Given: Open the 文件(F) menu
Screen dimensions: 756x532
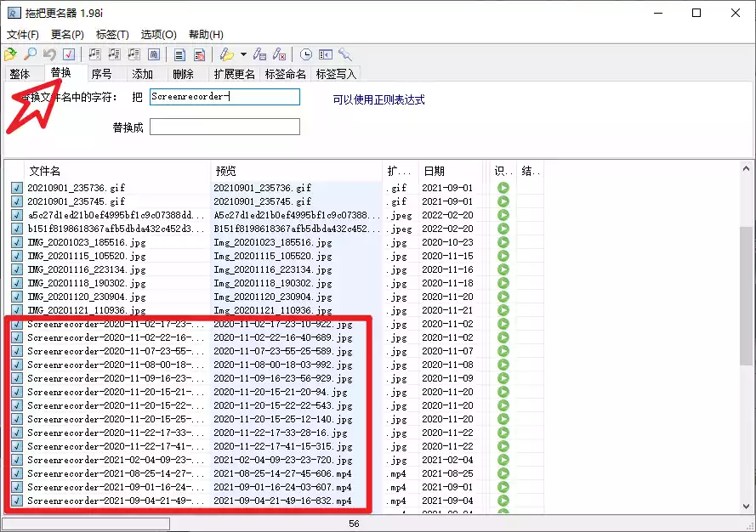Looking at the screenshot, I should click(x=23, y=34).
